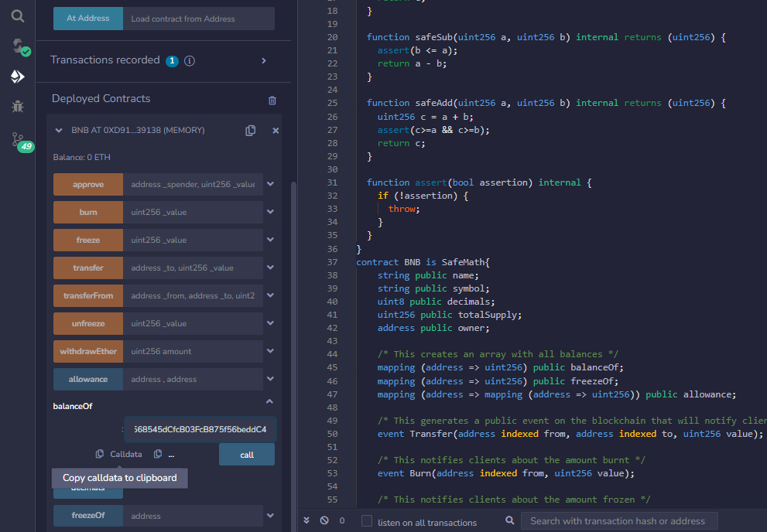767x532 pixels.
Task: Run the transferFrom function
Action: [88, 296]
